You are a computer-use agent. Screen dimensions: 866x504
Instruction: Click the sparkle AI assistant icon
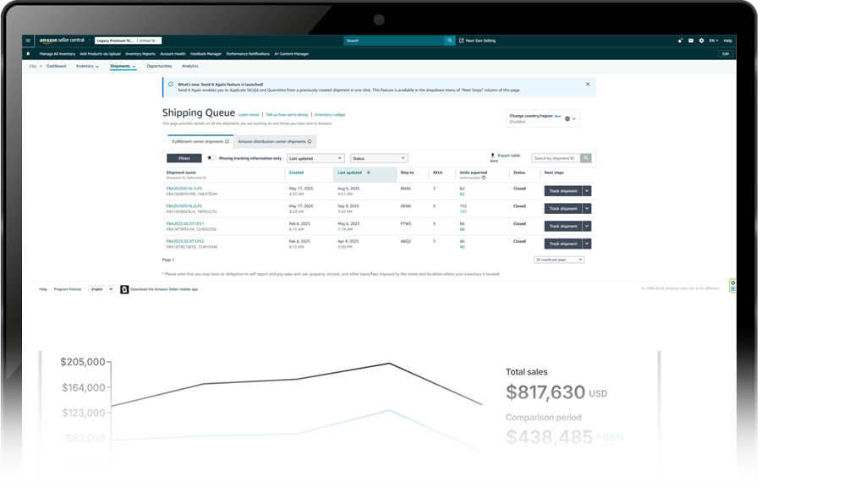[680, 40]
